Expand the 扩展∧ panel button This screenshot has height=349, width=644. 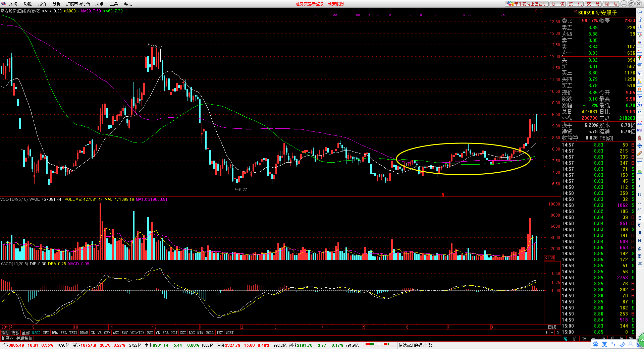7,339
